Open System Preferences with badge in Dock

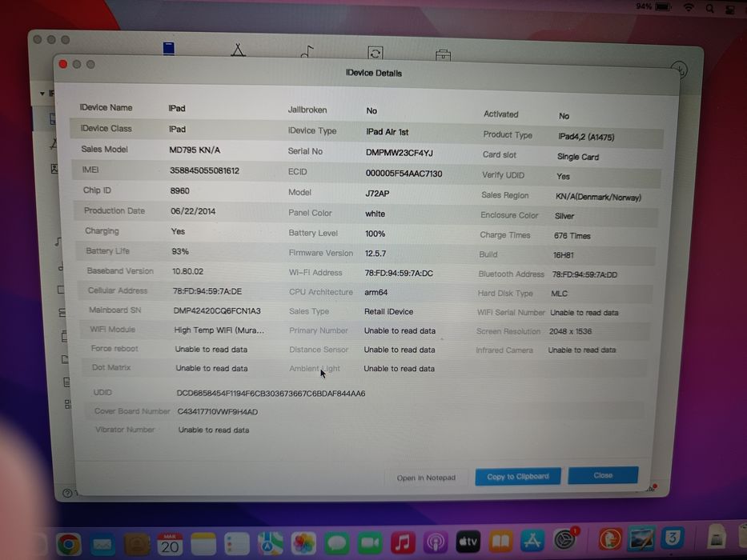click(x=565, y=539)
